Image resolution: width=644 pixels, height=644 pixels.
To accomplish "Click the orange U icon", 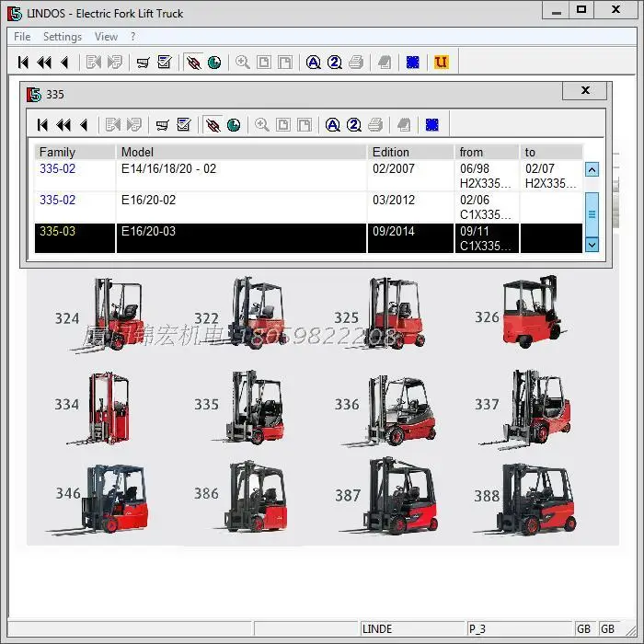I will tap(441, 63).
